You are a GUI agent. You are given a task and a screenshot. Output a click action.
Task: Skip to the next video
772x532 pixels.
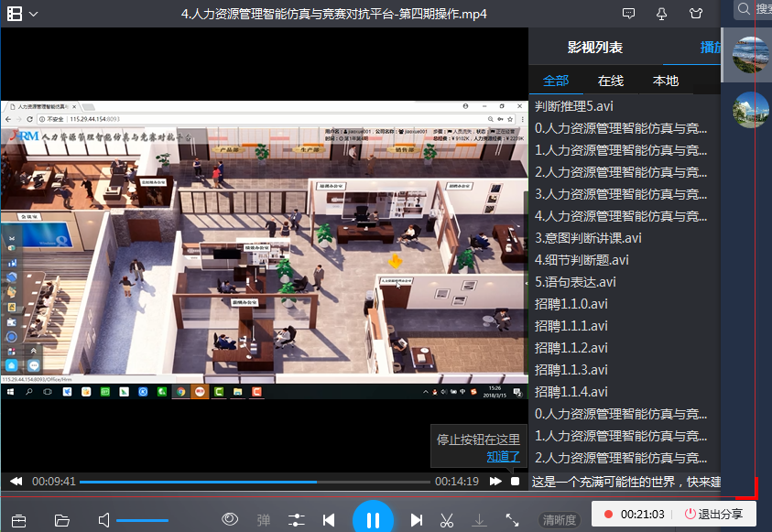click(x=417, y=520)
